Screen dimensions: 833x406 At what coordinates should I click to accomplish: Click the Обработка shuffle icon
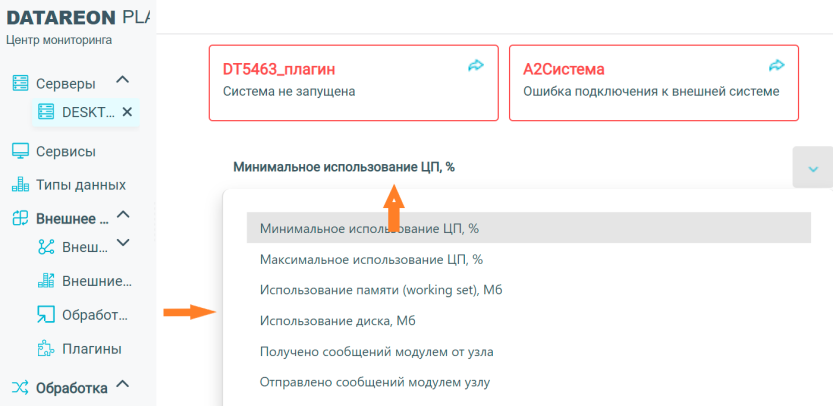pyautogui.click(x=19, y=387)
